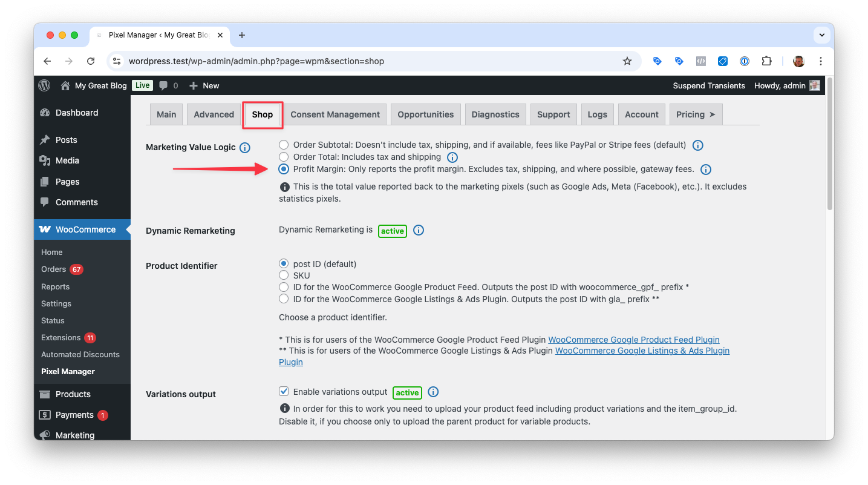Screen dimensions: 868x485
Task: Select Google Product Feed ID option
Action: (284, 287)
